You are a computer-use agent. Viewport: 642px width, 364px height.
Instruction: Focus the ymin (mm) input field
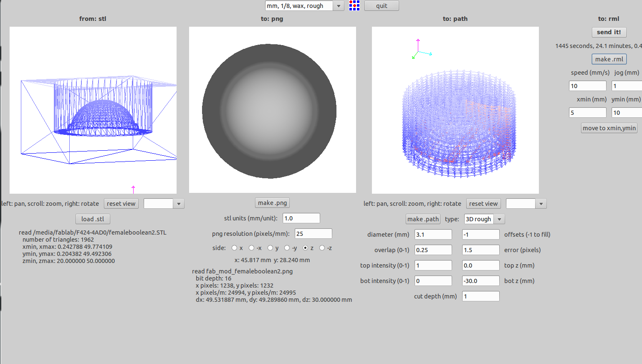click(627, 113)
